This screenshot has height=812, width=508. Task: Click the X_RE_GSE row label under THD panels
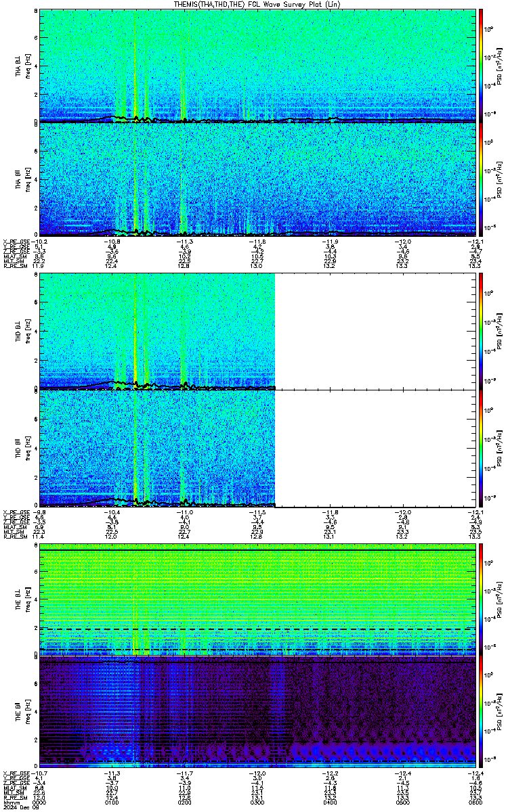click(x=16, y=512)
